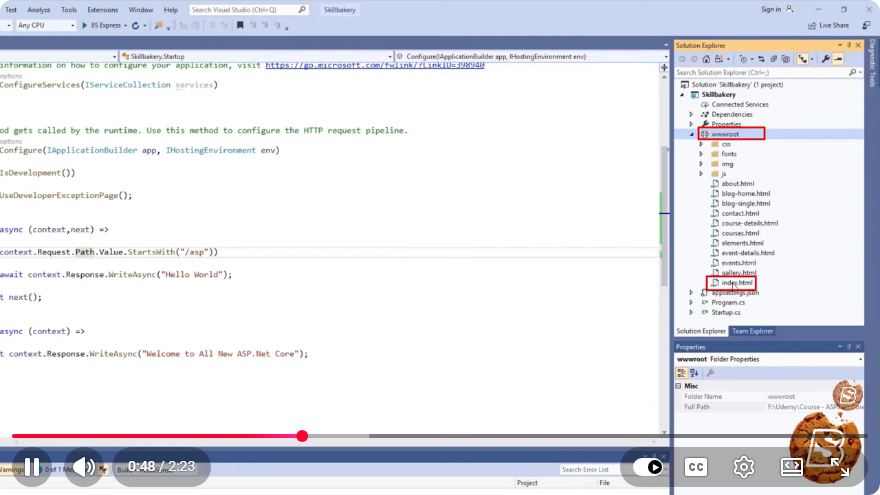Mute the video with speaker icon
This screenshot has height=495, width=880.
[x=84, y=467]
